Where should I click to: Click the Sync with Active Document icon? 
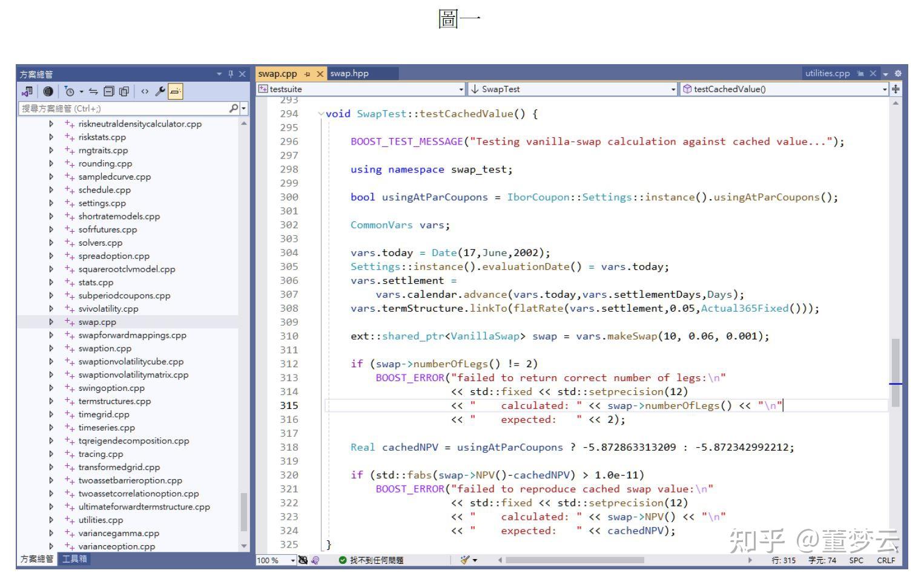coord(93,91)
